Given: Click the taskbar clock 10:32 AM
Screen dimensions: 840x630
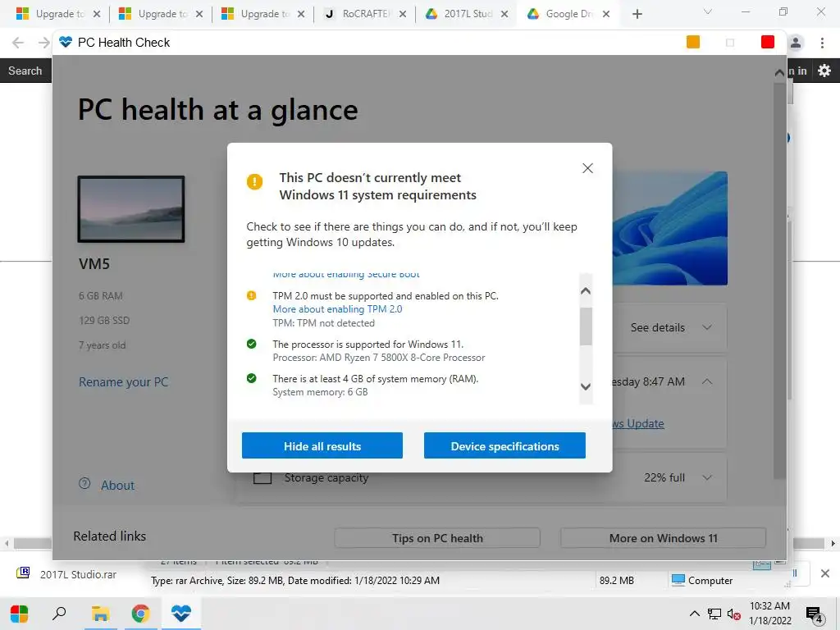Looking at the screenshot, I should [x=769, y=606].
